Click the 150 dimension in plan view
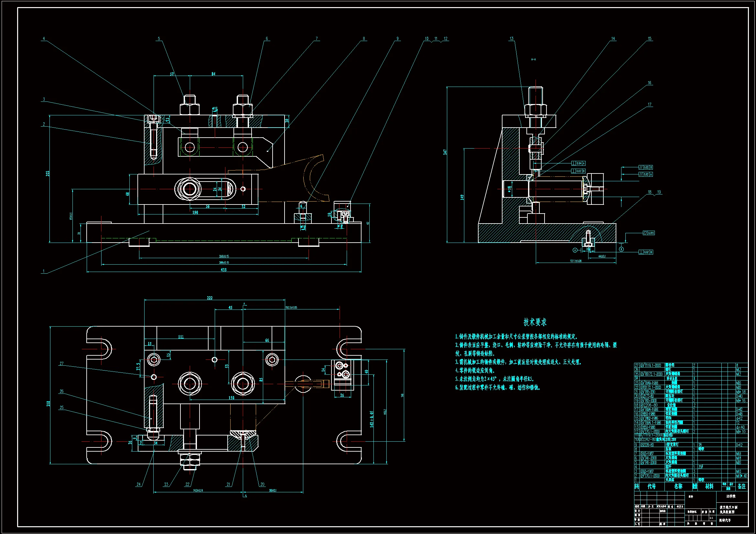Image resolution: width=756 pixels, height=534 pixels. pyautogui.click(x=232, y=398)
